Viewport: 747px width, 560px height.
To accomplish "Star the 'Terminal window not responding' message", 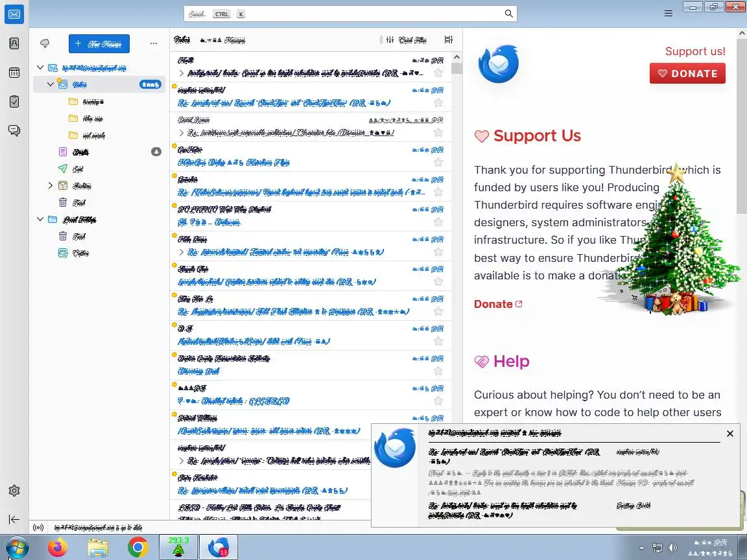I will tap(438, 252).
